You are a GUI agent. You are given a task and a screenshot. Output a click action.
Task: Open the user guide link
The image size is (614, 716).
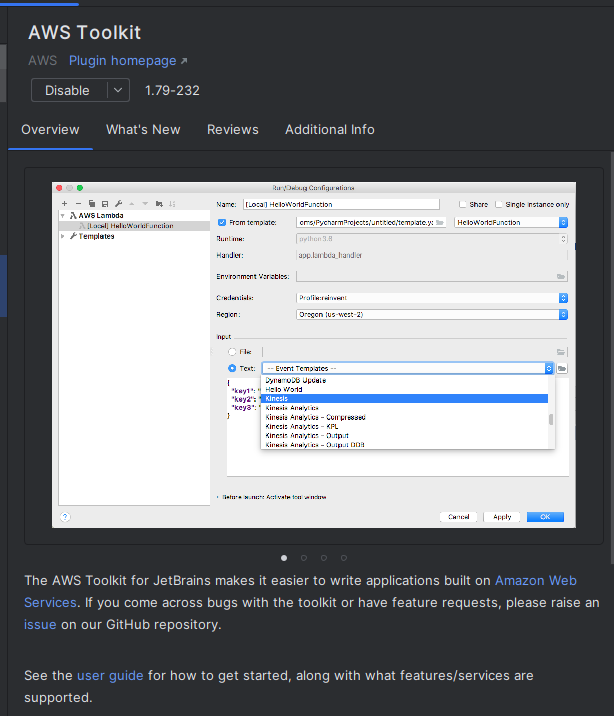(110, 676)
